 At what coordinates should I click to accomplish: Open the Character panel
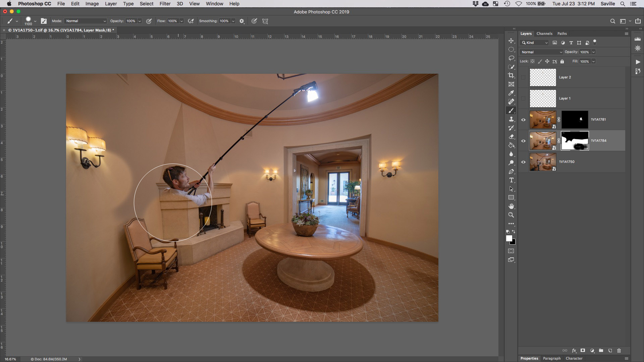click(x=574, y=358)
